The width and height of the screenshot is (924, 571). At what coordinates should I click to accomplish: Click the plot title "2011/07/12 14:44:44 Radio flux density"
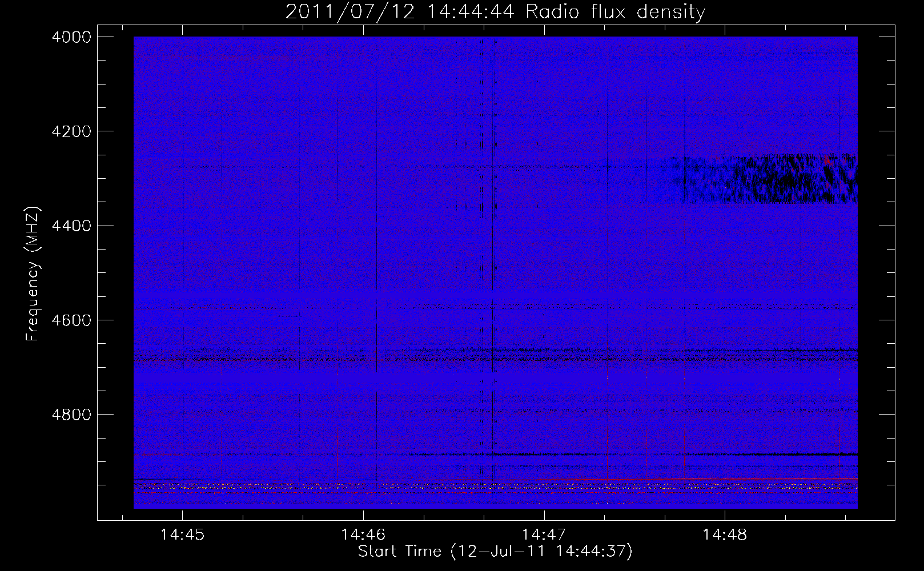(495, 11)
